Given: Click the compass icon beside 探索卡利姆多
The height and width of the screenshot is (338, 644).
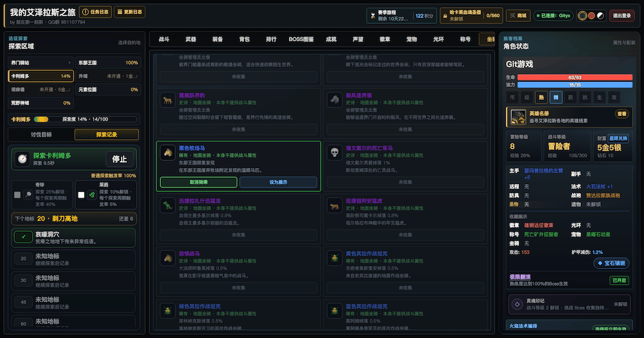Looking at the screenshot, I should point(23,159).
